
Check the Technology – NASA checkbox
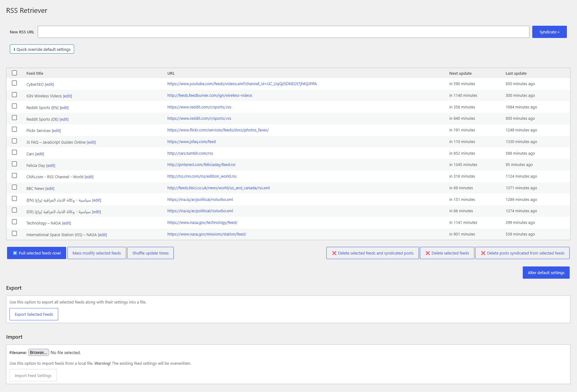pos(14,222)
